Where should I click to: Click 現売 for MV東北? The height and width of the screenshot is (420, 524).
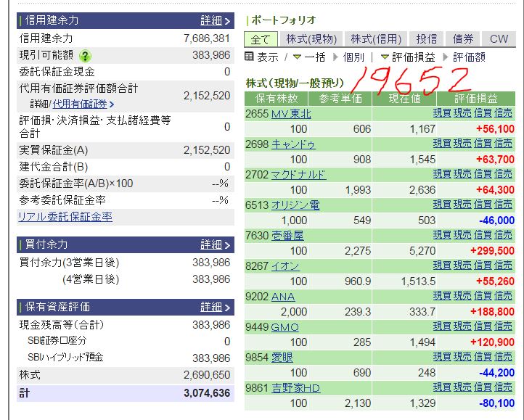click(462, 113)
